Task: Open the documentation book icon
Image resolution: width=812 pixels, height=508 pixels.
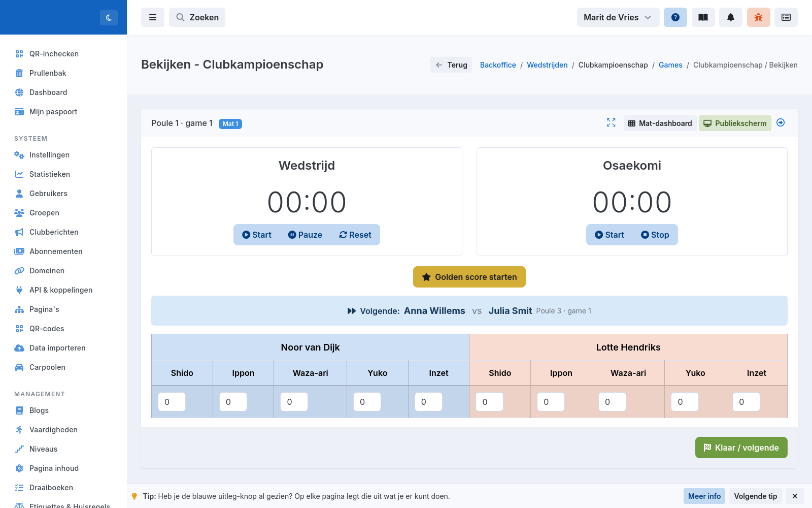Action: click(x=703, y=17)
